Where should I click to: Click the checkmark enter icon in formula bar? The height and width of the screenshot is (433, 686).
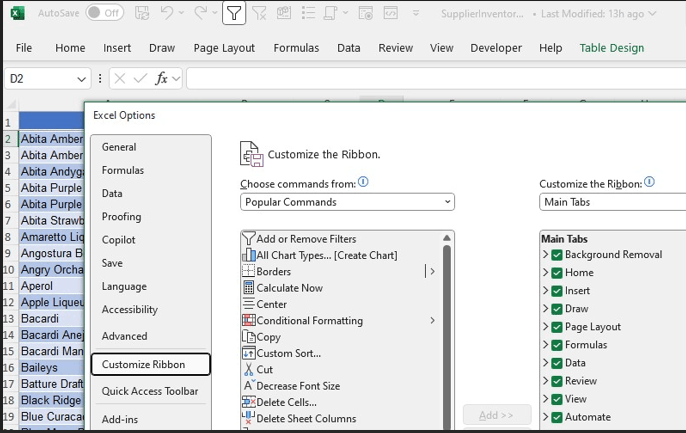[140, 79]
